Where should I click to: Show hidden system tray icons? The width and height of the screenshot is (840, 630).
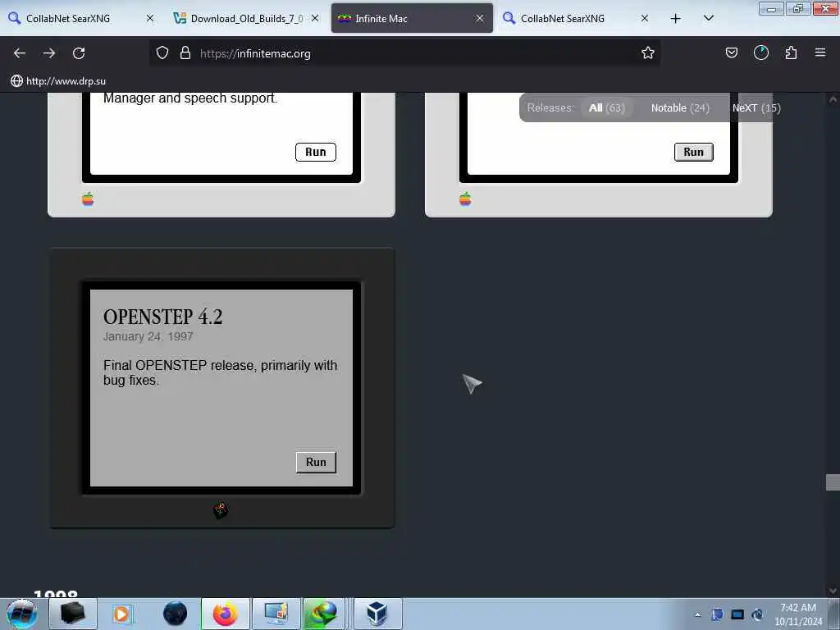(697, 615)
